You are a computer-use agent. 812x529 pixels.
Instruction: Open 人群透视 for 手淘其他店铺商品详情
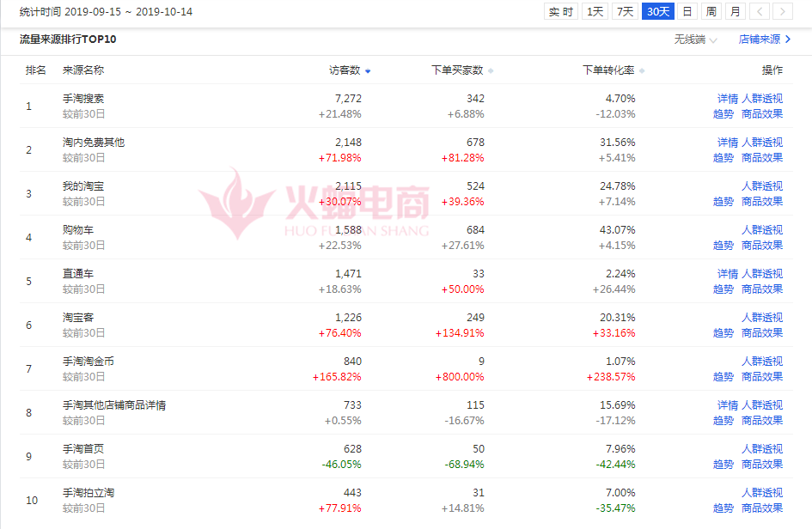(762, 405)
